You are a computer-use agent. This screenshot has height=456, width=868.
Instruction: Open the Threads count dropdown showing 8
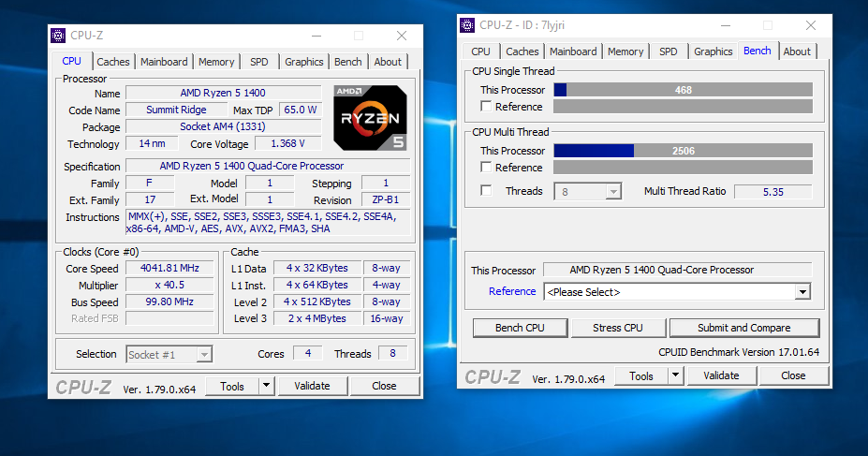point(587,191)
